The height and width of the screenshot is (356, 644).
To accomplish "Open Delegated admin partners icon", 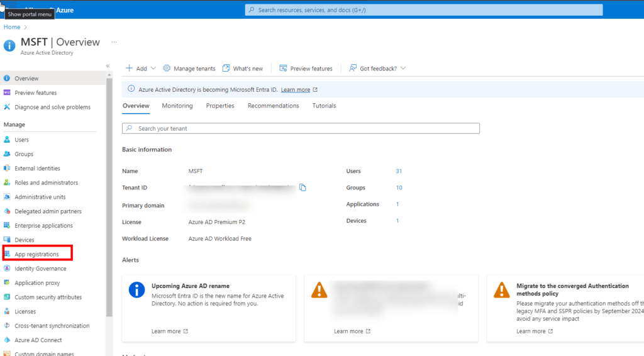I will coord(7,211).
